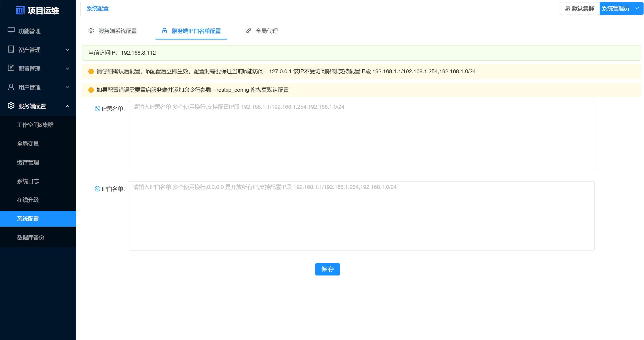Click the prohibit icon beside IP黑名单

tap(97, 108)
